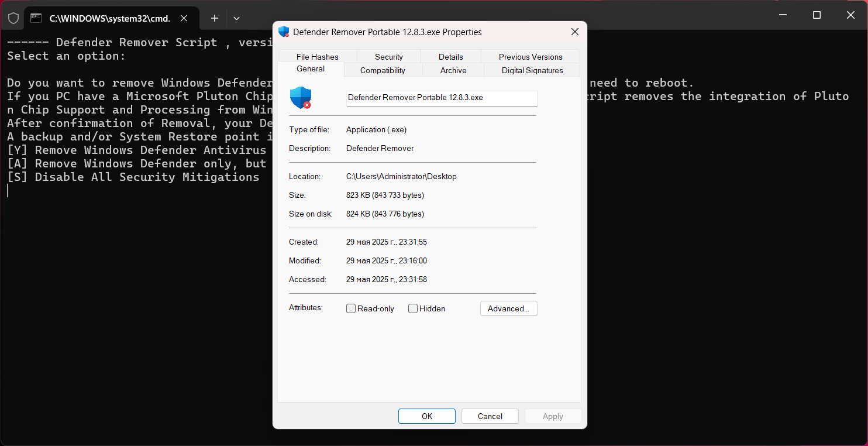This screenshot has height=446, width=868.
Task: Click the [A] Remove Windows Defender only line
Action: [x=137, y=163]
